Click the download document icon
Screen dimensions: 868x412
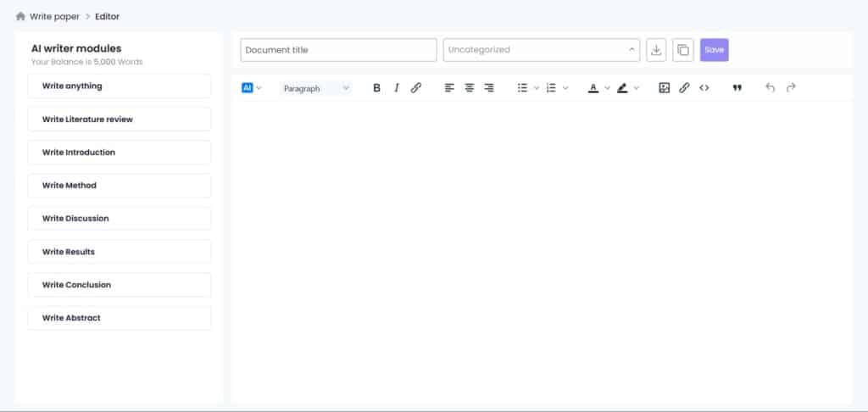(656, 50)
